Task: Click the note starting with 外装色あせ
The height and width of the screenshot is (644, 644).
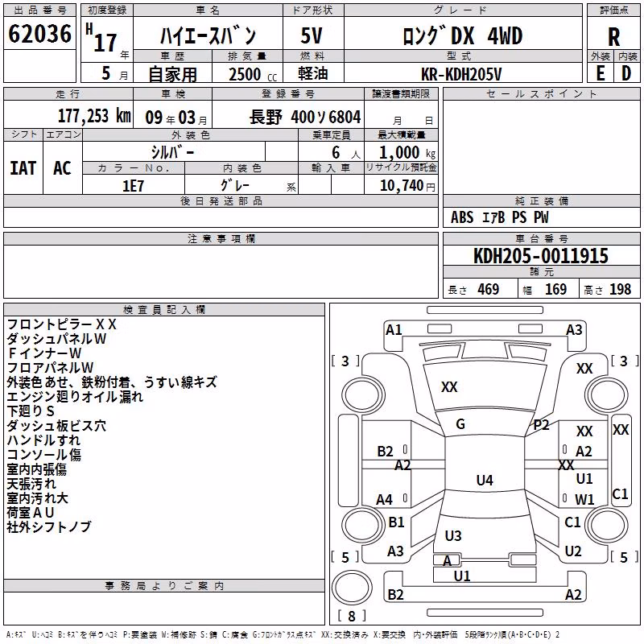Action: (112, 382)
